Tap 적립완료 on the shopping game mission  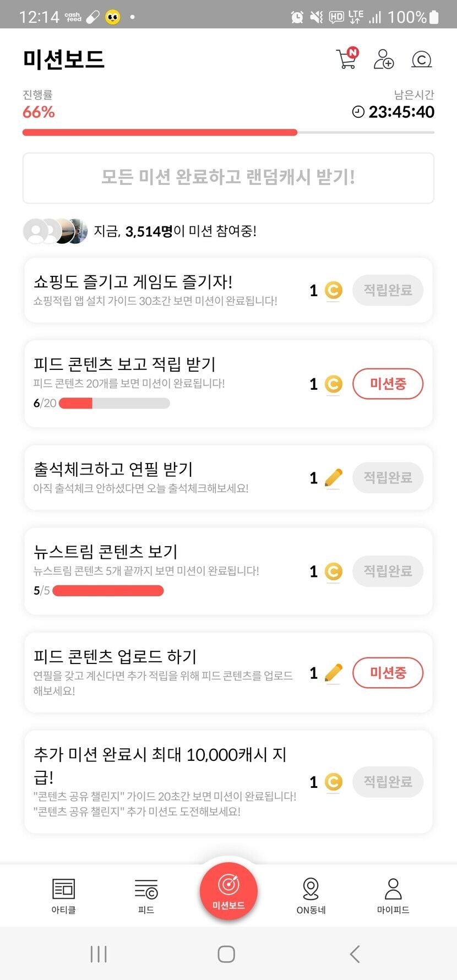coord(388,290)
